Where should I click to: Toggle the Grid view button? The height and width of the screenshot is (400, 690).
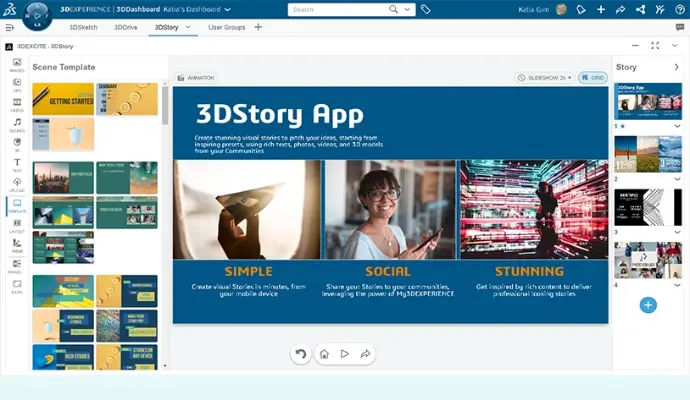(593, 77)
